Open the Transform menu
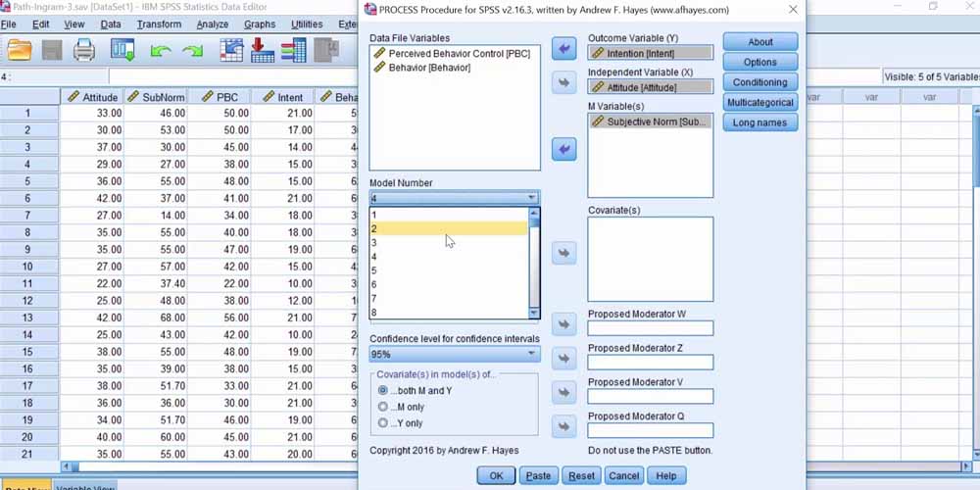Screen dimensions: 980x490 [x=159, y=24]
